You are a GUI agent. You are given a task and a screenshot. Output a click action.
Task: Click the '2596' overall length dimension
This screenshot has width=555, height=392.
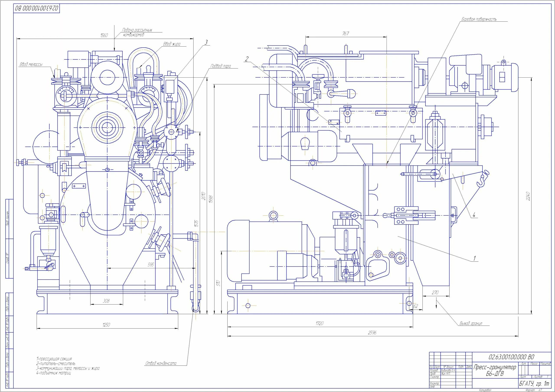pyautogui.click(x=372, y=333)
